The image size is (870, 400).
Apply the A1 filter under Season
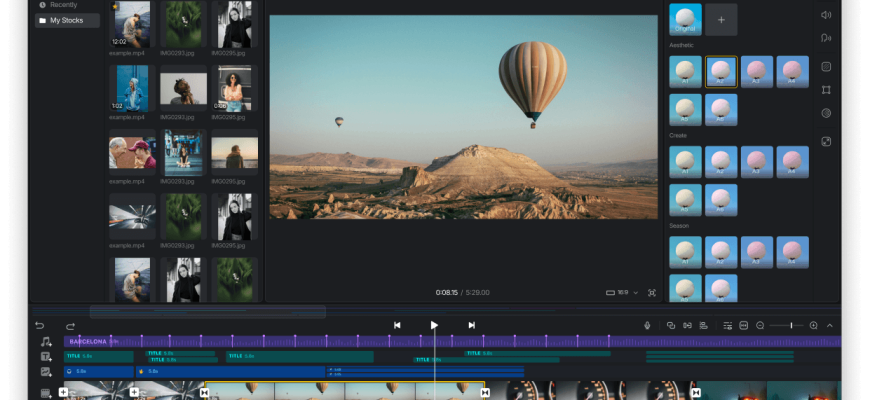click(685, 252)
